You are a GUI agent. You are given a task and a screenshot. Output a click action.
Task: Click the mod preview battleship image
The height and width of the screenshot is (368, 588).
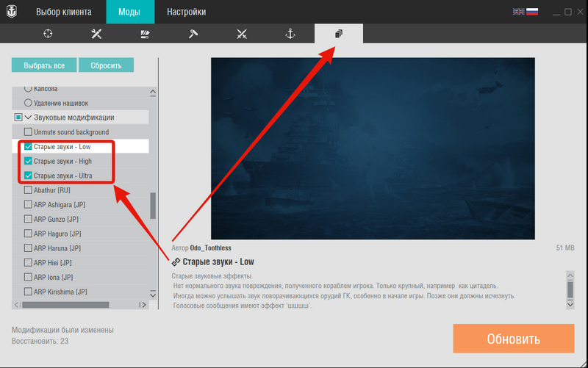point(373,148)
